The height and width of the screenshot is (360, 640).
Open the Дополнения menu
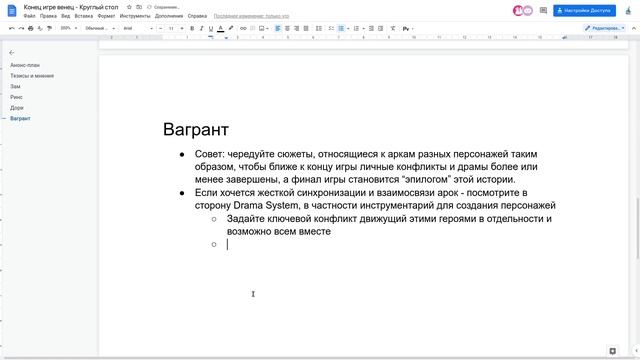pyautogui.click(x=169, y=16)
